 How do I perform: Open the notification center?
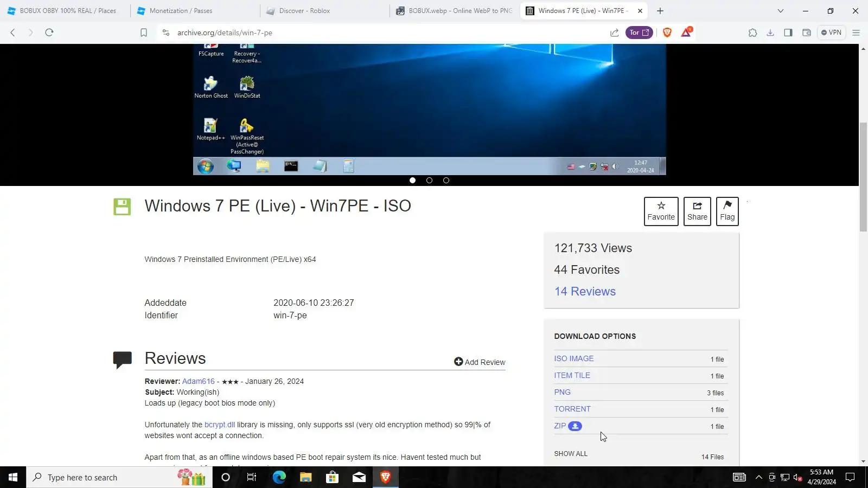(x=850, y=477)
